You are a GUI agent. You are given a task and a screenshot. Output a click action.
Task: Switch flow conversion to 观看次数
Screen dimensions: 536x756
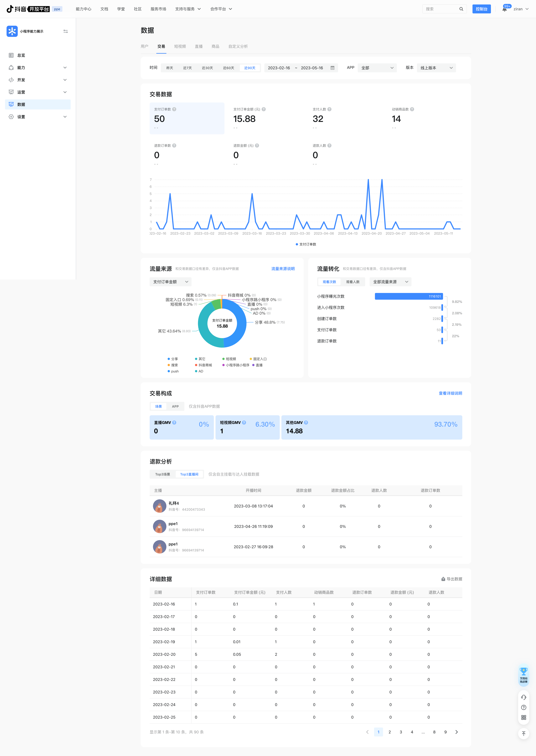tap(329, 282)
